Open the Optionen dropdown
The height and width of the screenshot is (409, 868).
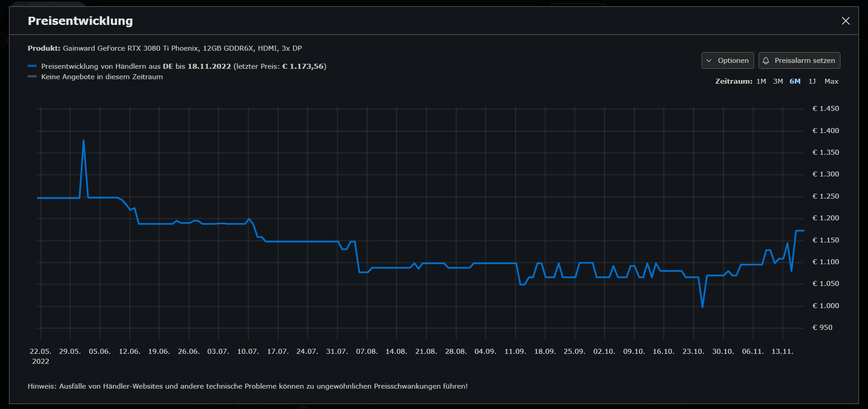pos(727,61)
